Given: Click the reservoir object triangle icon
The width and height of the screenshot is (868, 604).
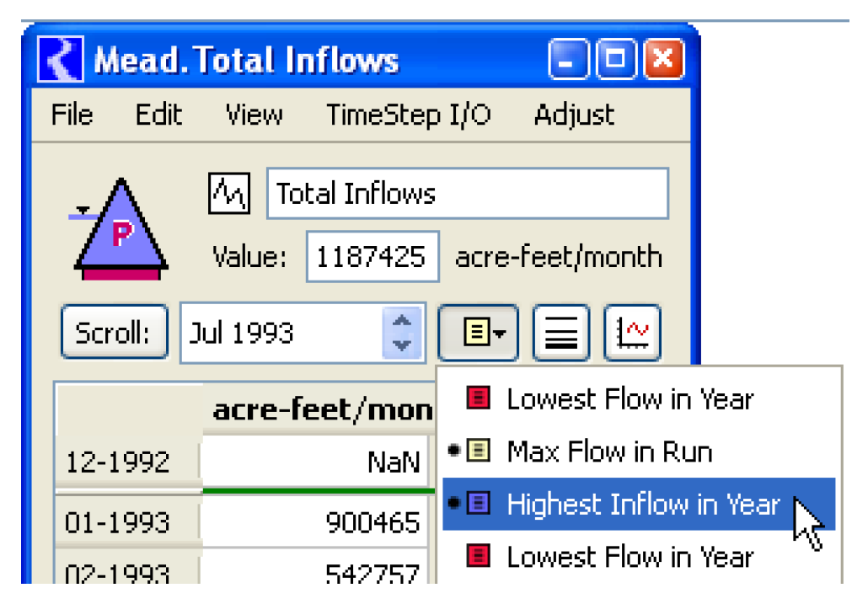Looking at the screenshot, I should (121, 227).
